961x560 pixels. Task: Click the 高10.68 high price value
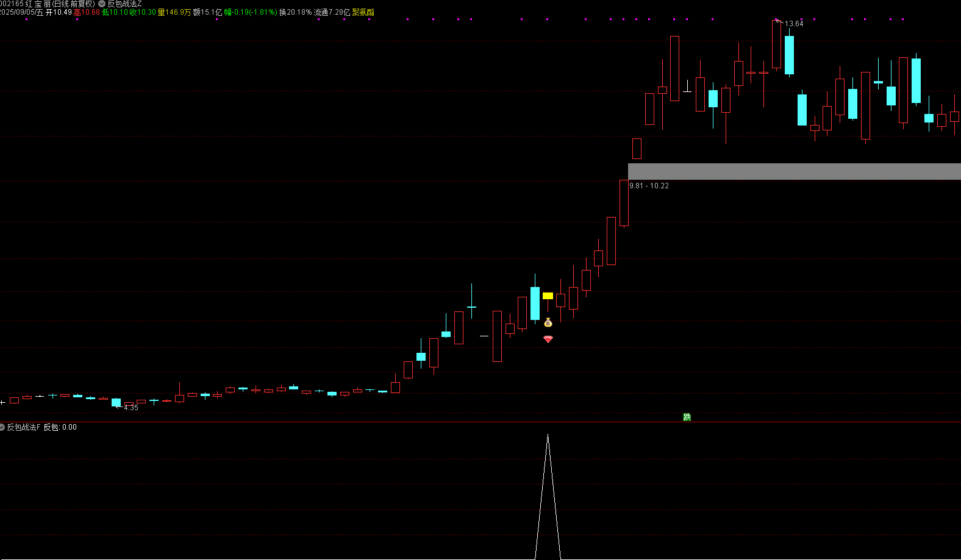87,12
